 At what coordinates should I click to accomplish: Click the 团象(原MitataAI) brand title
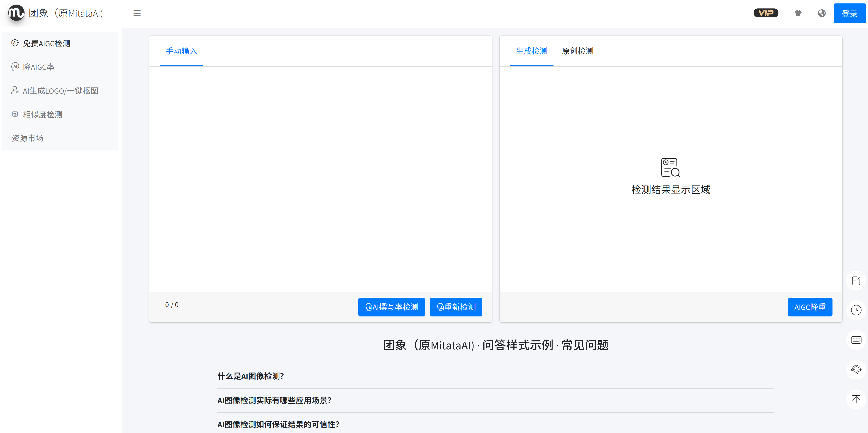point(66,13)
